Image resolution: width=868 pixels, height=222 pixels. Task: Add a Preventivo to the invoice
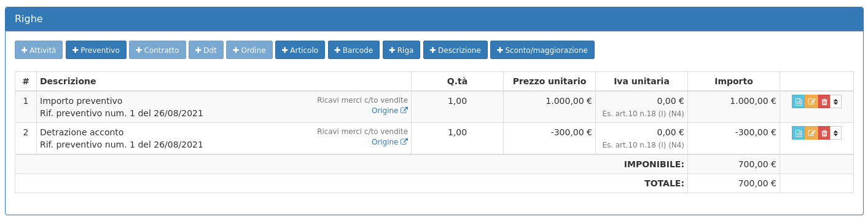96,50
